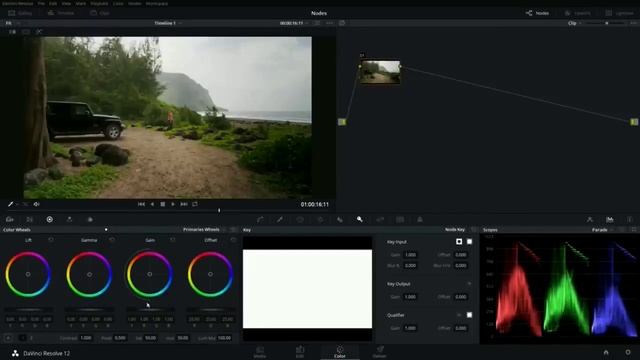Select the Key palette icon

pos(360,220)
